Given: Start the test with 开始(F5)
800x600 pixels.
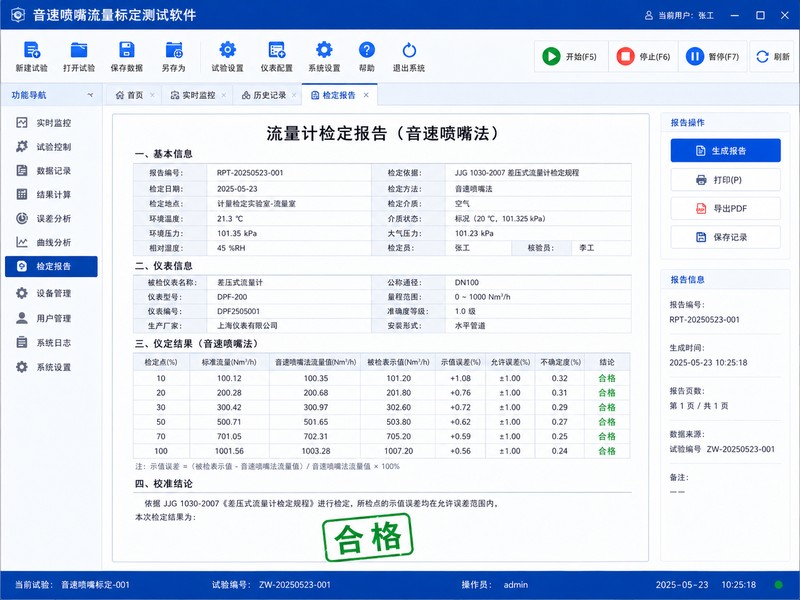Looking at the screenshot, I should point(570,56).
